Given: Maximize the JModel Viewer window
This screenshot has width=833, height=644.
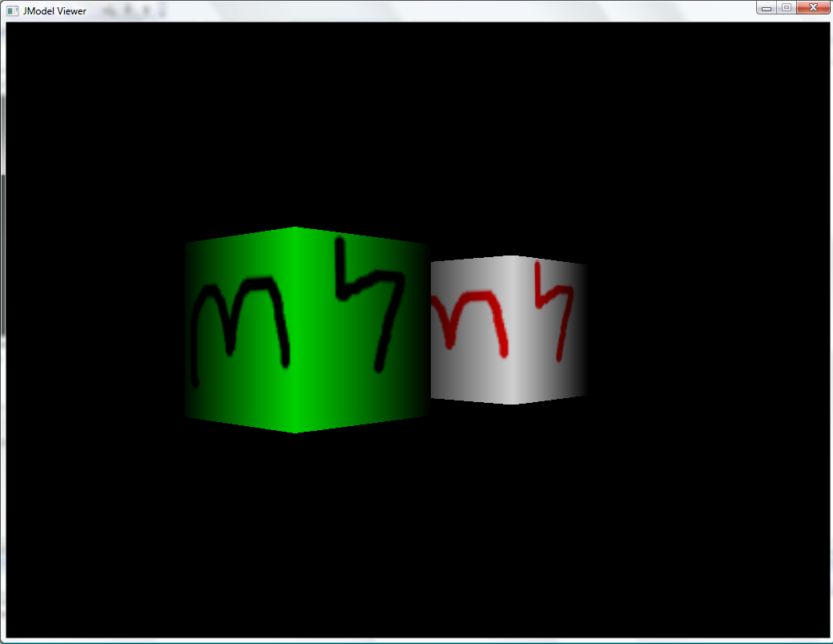Looking at the screenshot, I should [x=786, y=8].
